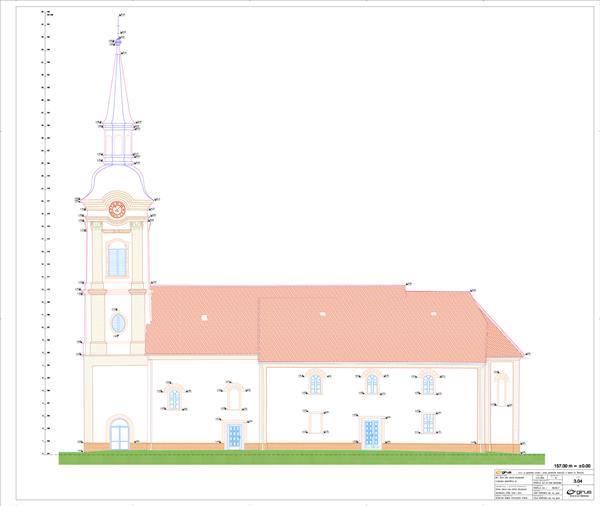
Task: Select the sheet number 3.04 cell
Action: (579, 481)
